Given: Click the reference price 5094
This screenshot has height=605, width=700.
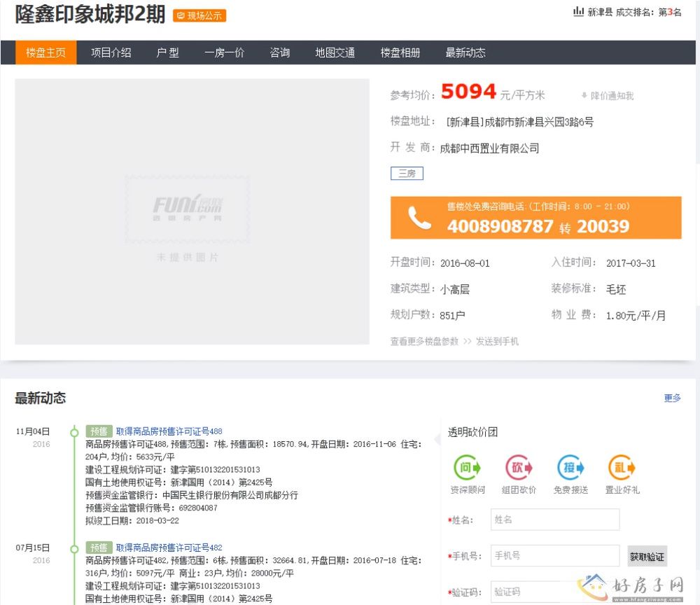Looking at the screenshot, I should [469, 92].
